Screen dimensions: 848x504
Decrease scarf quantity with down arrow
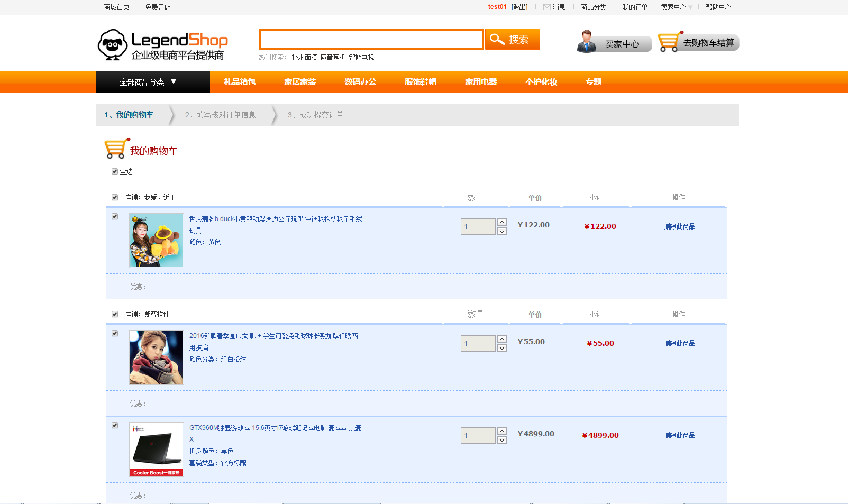click(x=502, y=348)
